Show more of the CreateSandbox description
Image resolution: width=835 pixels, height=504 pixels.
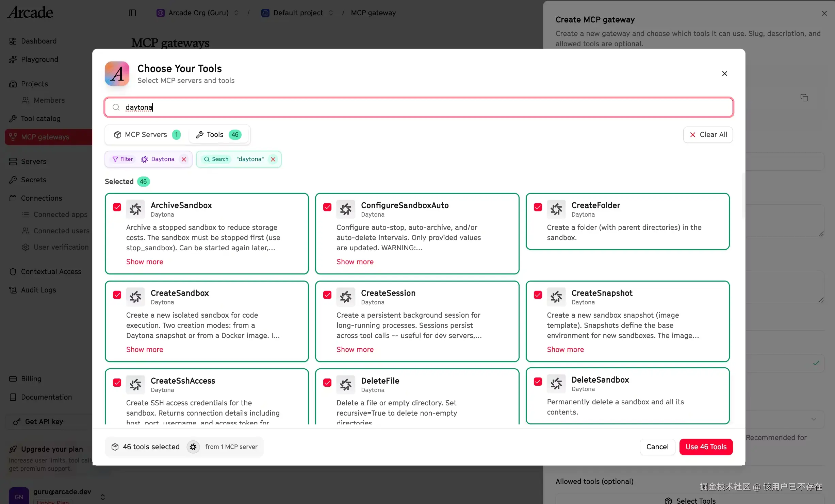click(145, 349)
